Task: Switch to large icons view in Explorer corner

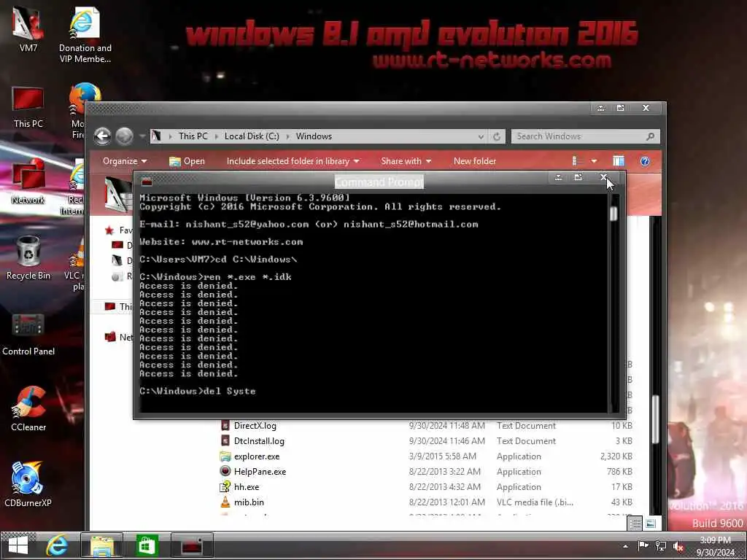Action: [651, 524]
